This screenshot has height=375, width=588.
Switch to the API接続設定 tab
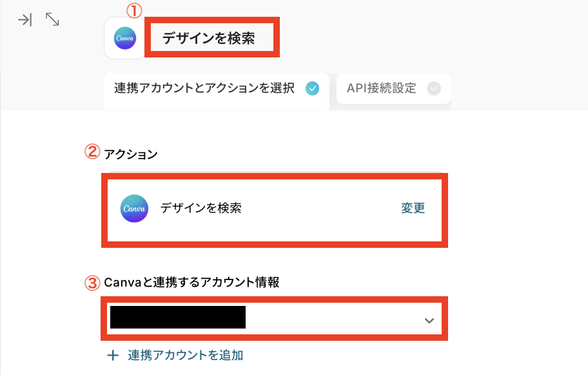point(382,88)
